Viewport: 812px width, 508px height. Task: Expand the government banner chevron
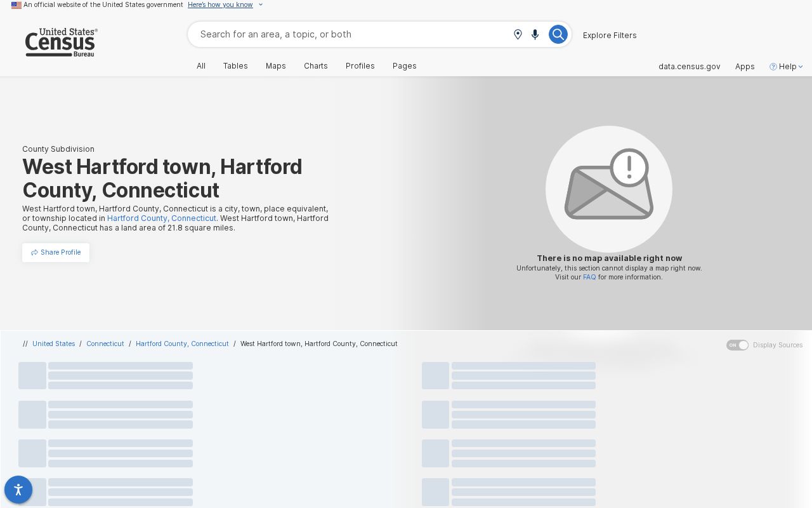pos(261,5)
